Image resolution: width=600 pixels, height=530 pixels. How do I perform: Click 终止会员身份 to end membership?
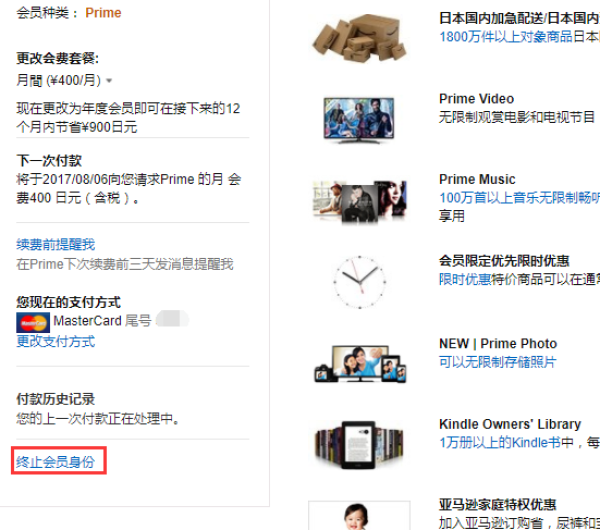[55, 462]
